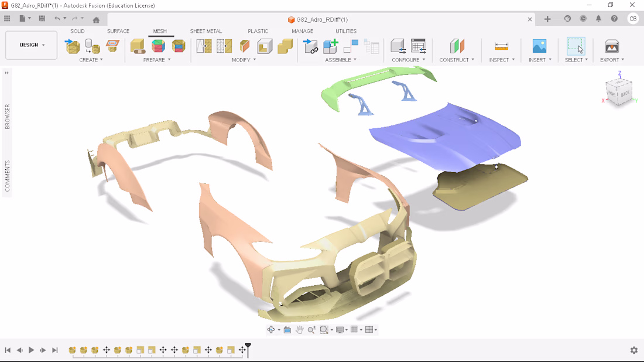Click Create Mesh Section Sketch icon
Viewport: 644px width, 362px height.
click(x=112, y=46)
